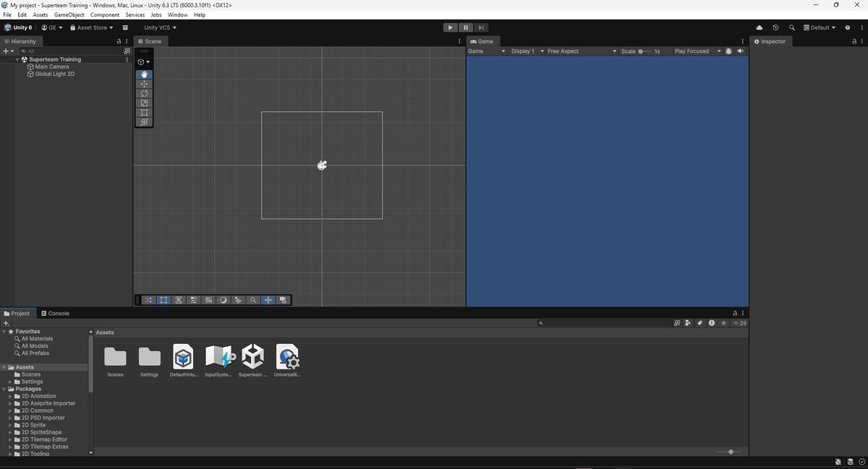
Task: Open the Package Manager box icon
Action: click(x=125, y=27)
